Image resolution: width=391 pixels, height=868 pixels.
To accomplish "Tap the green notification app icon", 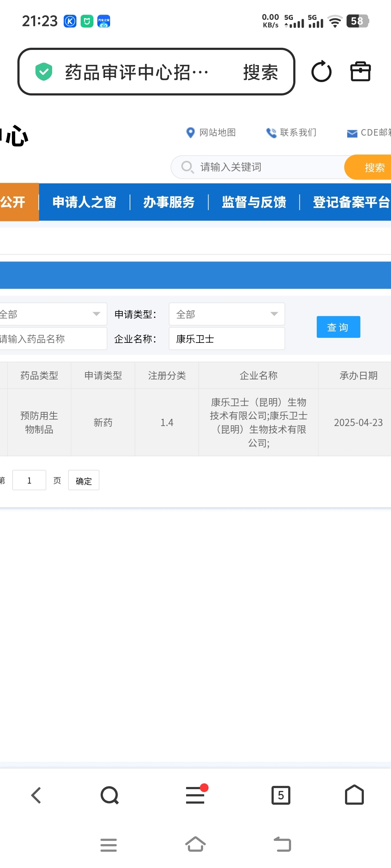I will 87,21.
